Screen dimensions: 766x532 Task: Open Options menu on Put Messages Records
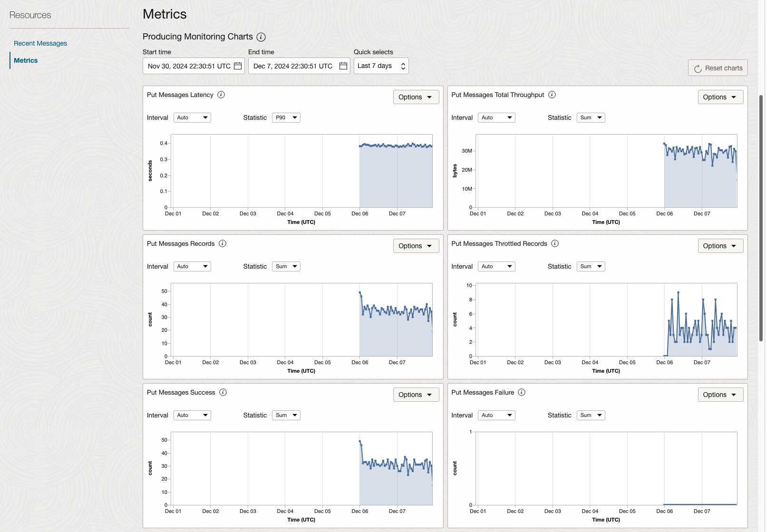[416, 246]
